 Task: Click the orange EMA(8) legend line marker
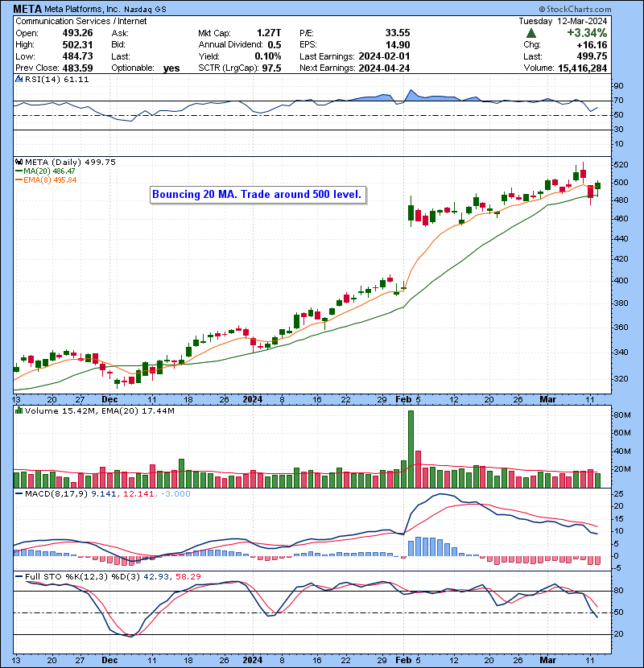[19, 180]
